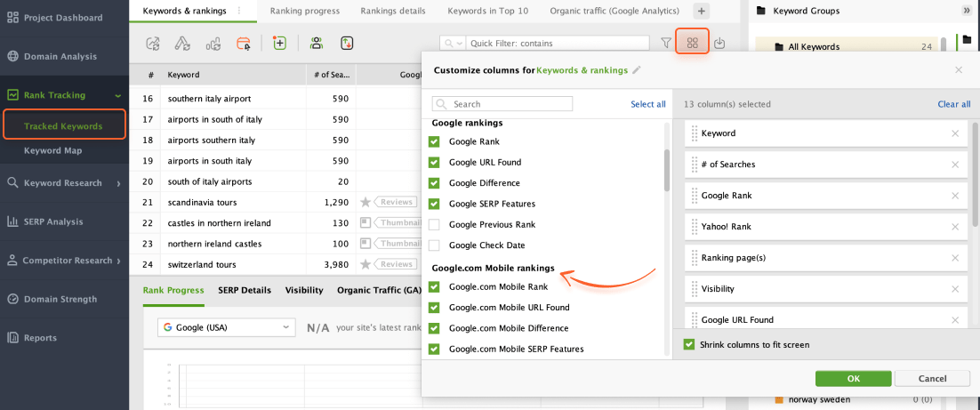Switch to Keywords in Top 10 tab

point(488,11)
